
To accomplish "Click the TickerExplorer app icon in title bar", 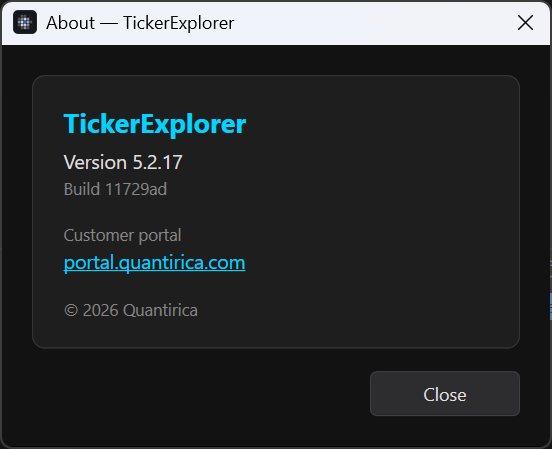I will [x=25, y=22].
